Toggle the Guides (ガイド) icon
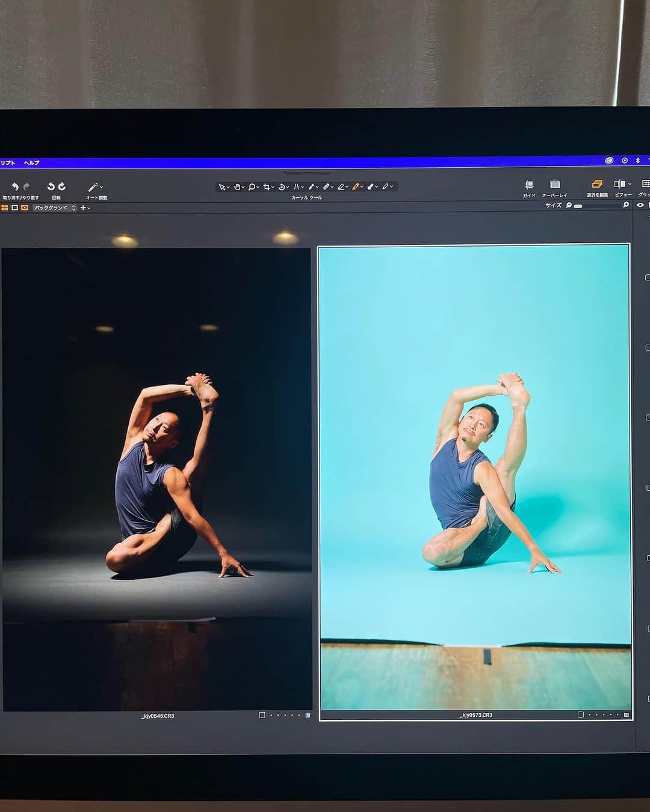650x812 pixels. pos(529,185)
